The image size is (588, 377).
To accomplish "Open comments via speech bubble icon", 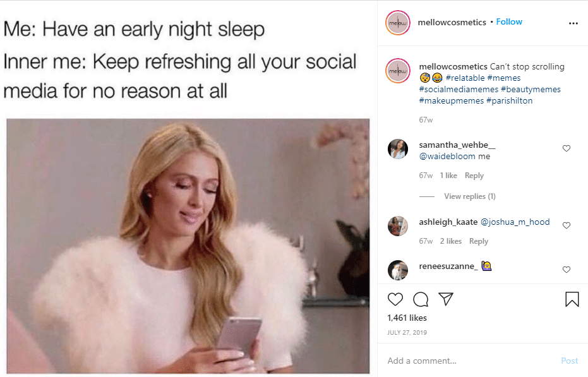I will click(421, 299).
